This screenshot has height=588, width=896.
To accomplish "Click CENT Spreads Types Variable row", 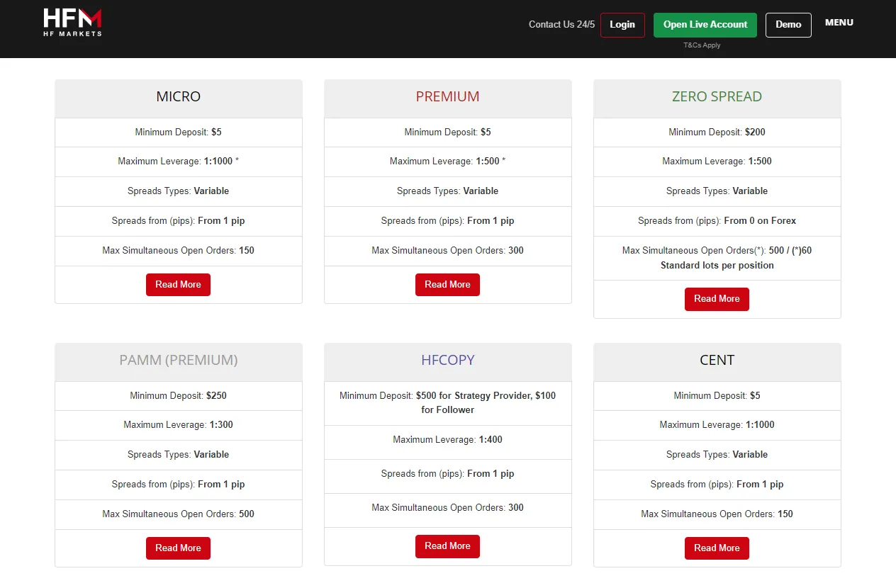I will [x=717, y=455].
